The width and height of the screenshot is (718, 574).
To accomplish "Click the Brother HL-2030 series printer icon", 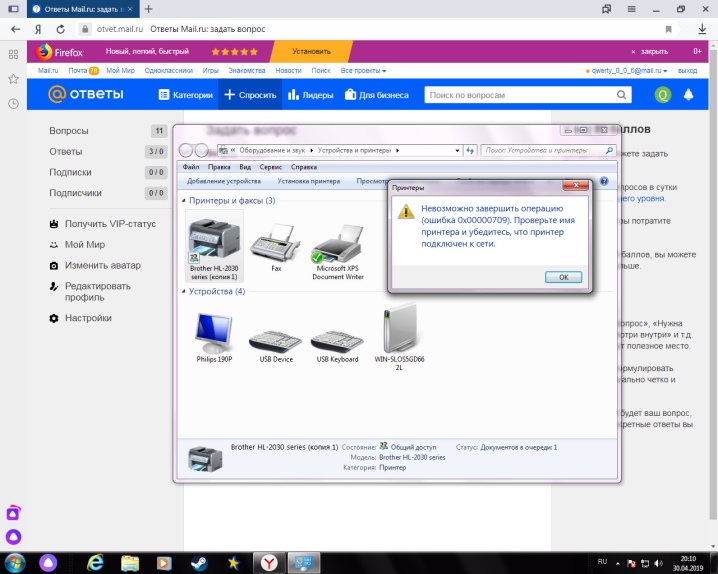I will point(214,240).
